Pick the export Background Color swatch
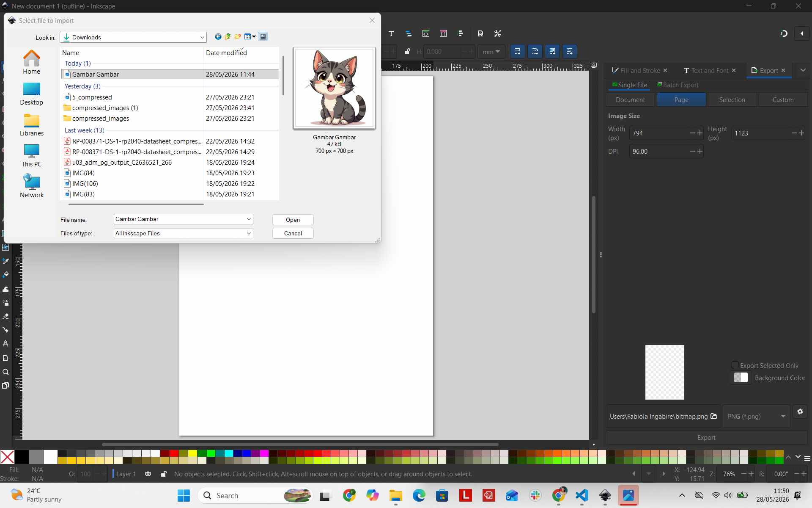Image resolution: width=812 pixels, height=508 pixels. 741,378
